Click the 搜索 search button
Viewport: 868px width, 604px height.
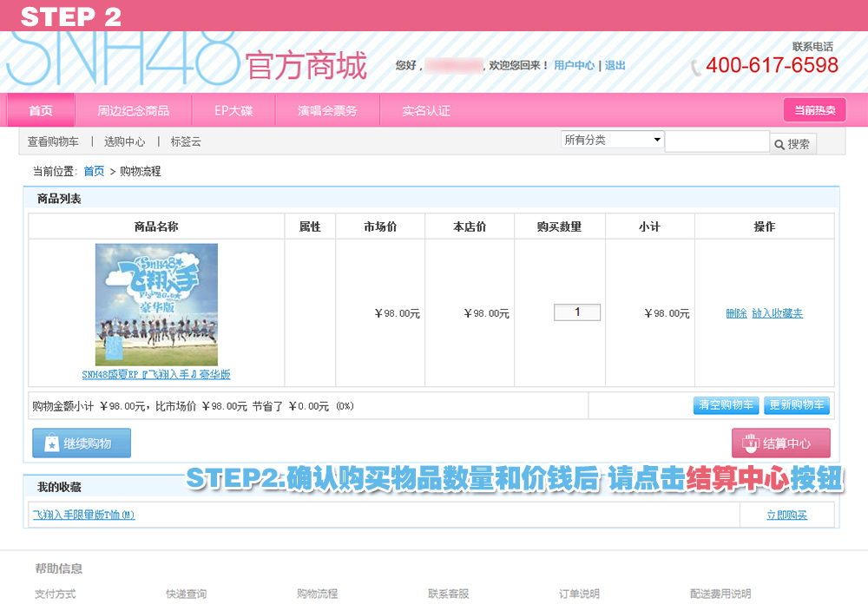pyautogui.click(x=792, y=145)
